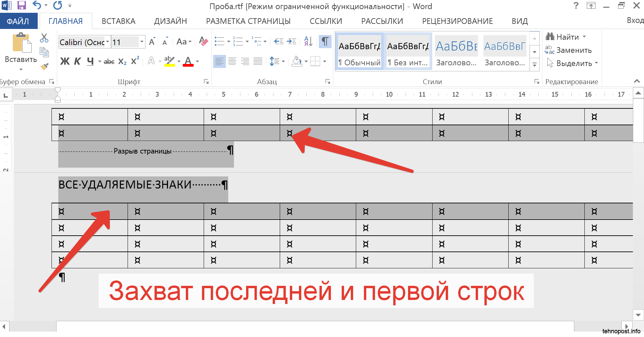Toggle show paragraph marks ¶ button
Image resolution: width=644 pixels, height=337 pixels.
tap(325, 41)
